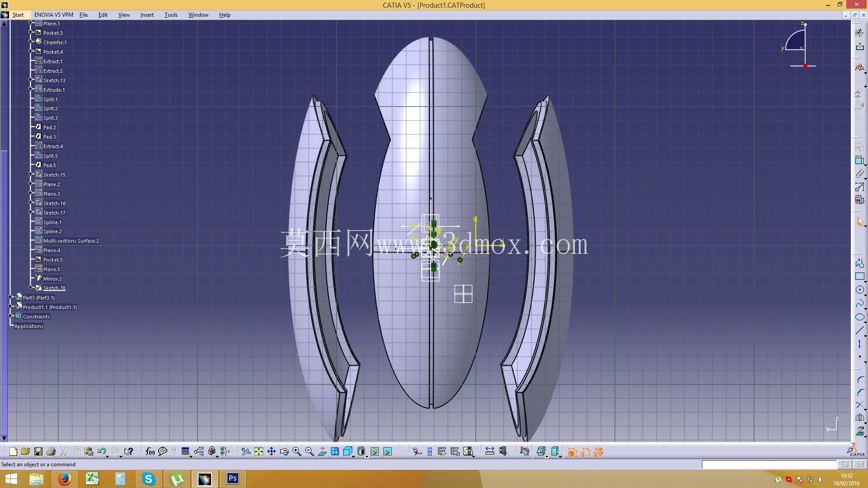Open the Edit menu

[x=103, y=15]
